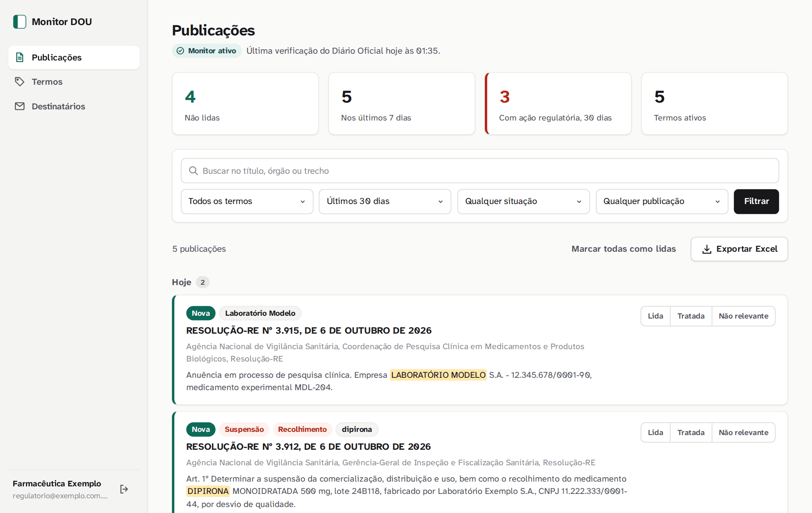Click the Laboratório Modelo tag

(x=260, y=313)
